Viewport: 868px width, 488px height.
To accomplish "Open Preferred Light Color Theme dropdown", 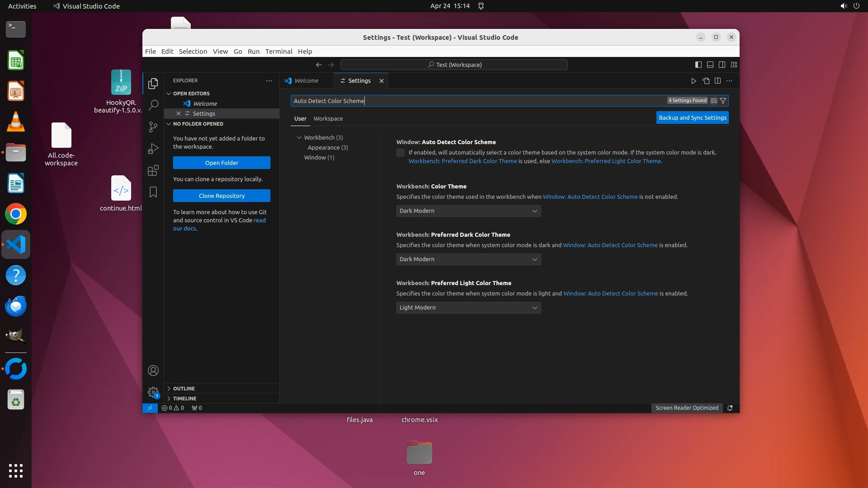I will (x=468, y=308).
